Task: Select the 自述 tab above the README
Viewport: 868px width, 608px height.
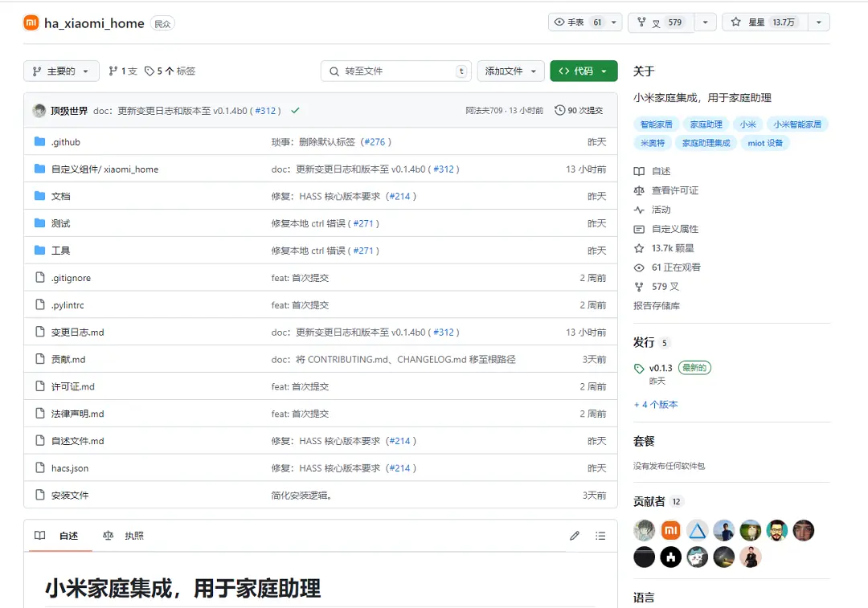Action: pyautogui.click(x=68, y=535)
